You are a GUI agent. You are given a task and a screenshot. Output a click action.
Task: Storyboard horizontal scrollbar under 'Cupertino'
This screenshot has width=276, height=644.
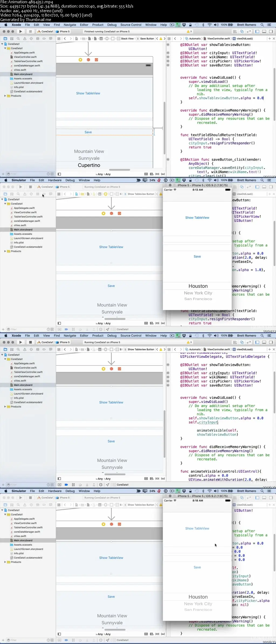[x=119, y=170]
